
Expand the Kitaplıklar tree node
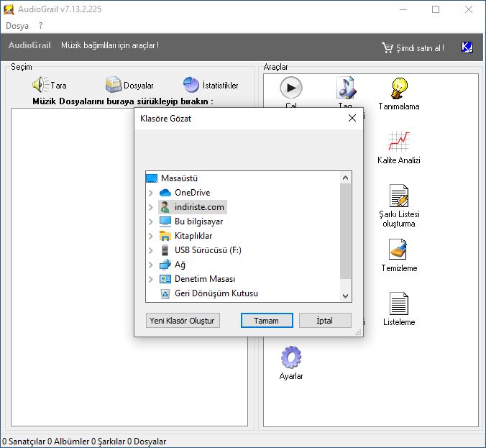[x=151, y=236]
